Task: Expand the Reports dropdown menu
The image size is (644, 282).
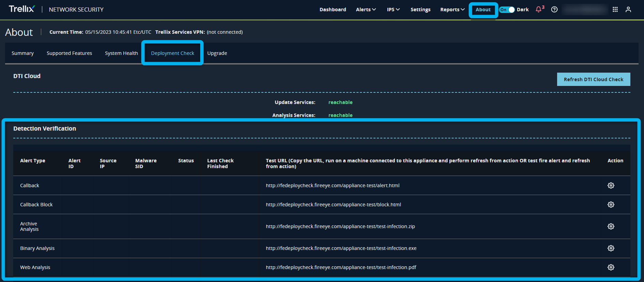Action: pyautogui.click(x=453, y=10)
